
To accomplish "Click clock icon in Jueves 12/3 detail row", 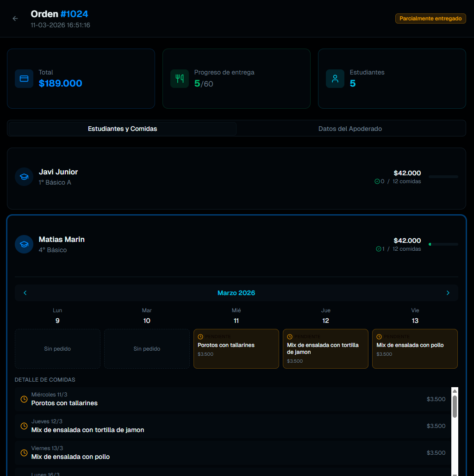I will 24,426.
